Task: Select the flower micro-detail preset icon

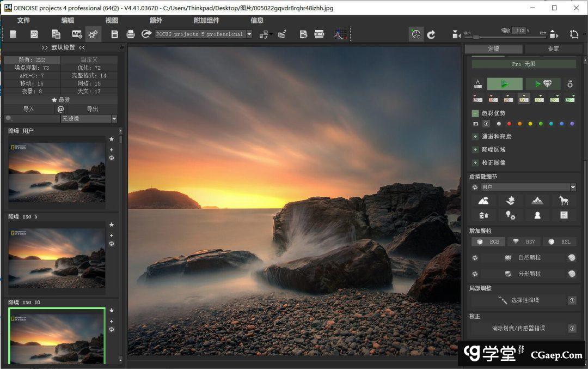Action: click(x=510, y=201)
